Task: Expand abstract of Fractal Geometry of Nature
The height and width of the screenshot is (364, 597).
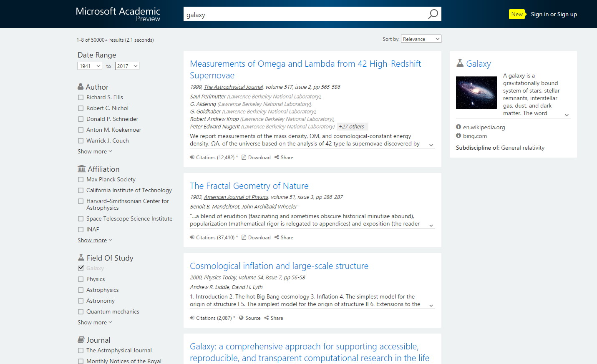Action: point(431,226)
